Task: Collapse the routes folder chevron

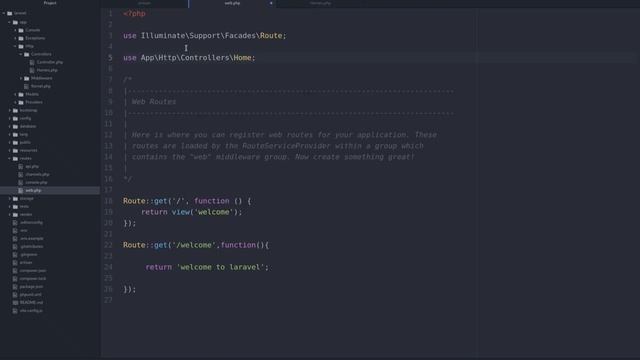Action: pos(10,158)
